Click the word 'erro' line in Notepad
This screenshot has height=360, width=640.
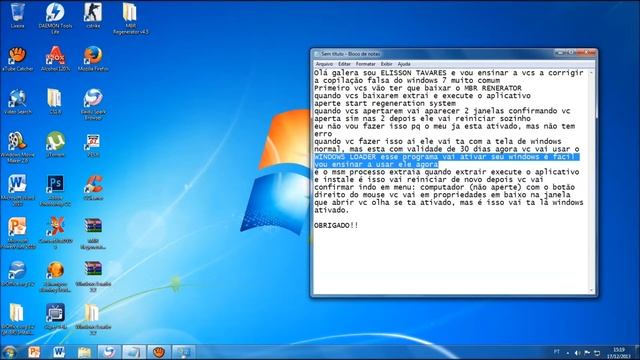coord(323,134)
